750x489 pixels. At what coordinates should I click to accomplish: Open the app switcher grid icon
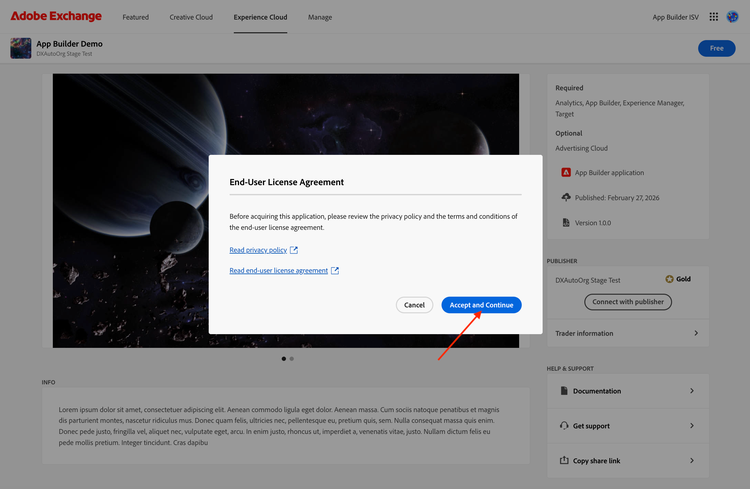pos(714,17)
